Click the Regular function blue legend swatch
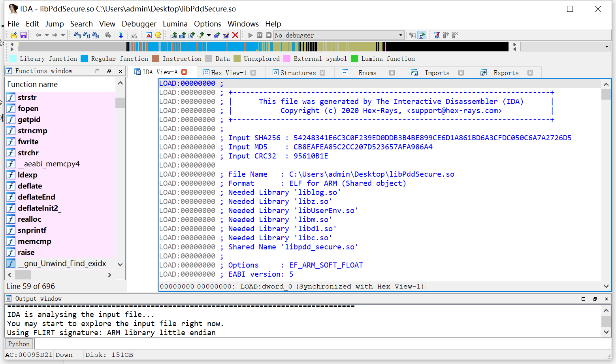This screenshot has width=616, height=364. pos(84,58)
